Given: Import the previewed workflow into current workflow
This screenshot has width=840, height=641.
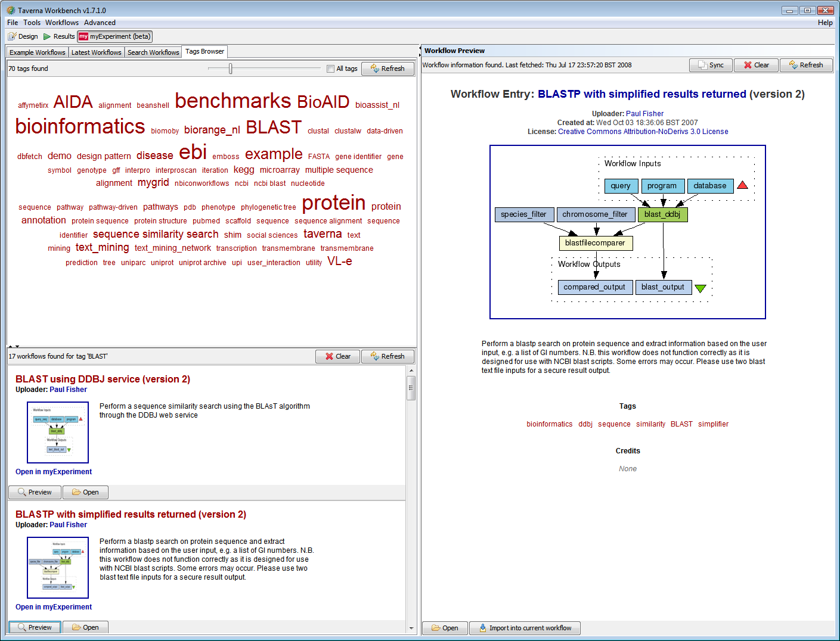Looking at the screenshot, I should tap(525, 628).
